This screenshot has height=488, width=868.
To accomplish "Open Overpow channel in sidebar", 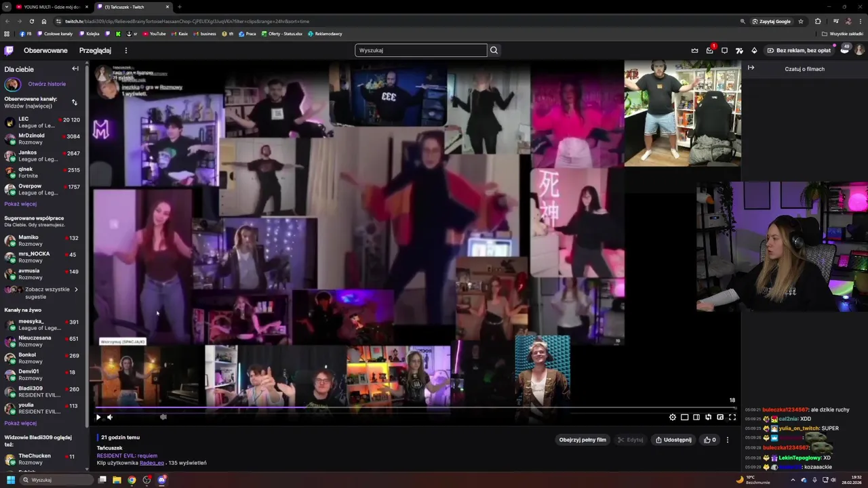I will pos(42,189).
